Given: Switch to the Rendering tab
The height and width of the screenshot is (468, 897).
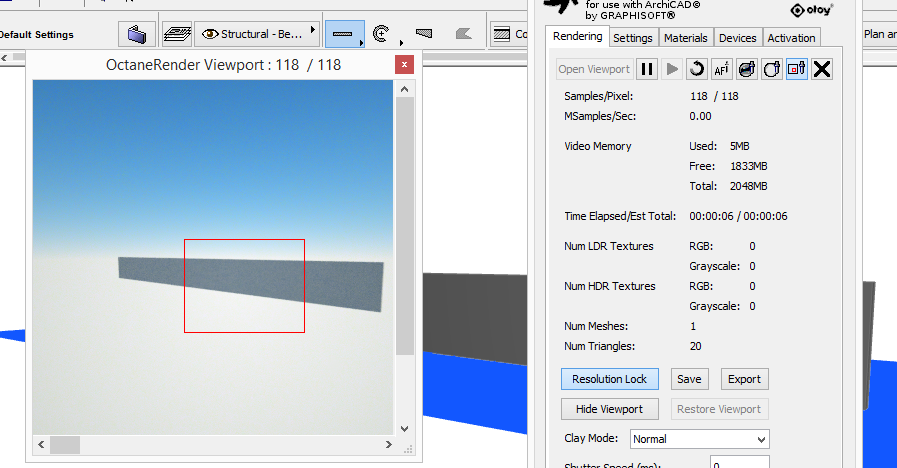Looking at the screenshot, I should (577, 37).
